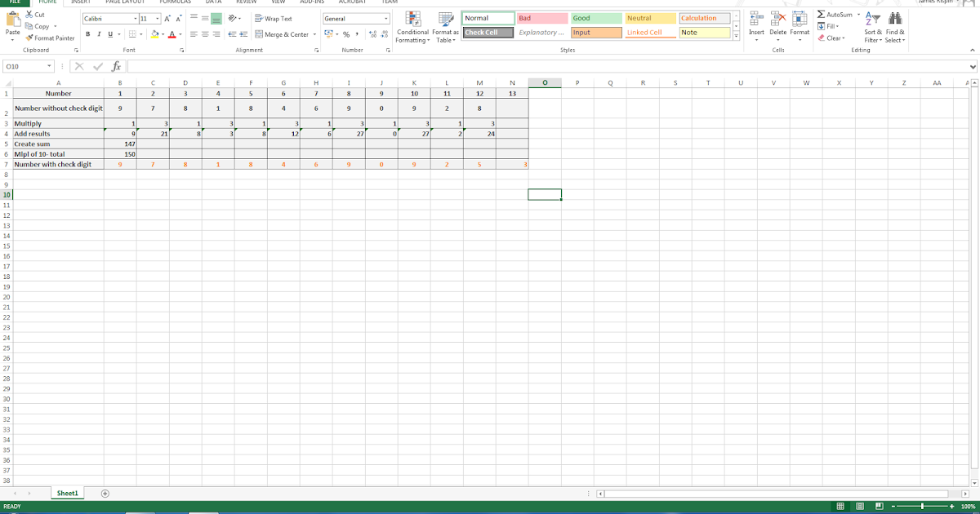Click Accounting Number Format icon
Image resolution: width=980 pixels, height=514 pixels.
pyautogui.click(x=327, y=34)
